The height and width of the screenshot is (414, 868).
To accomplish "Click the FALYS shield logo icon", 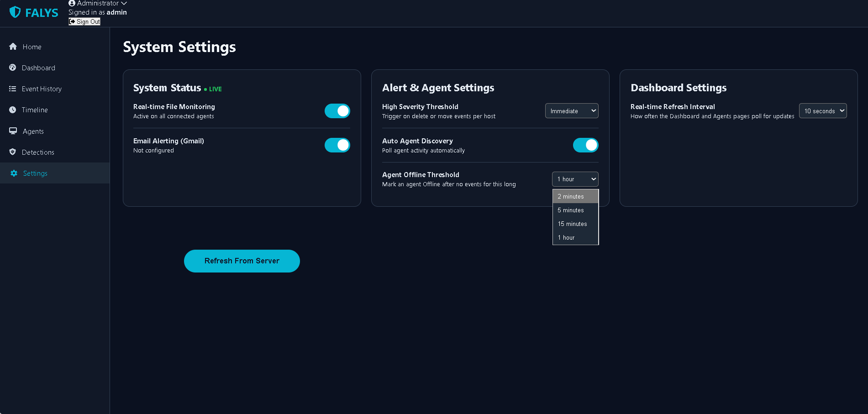I will [x=15, y=12].
